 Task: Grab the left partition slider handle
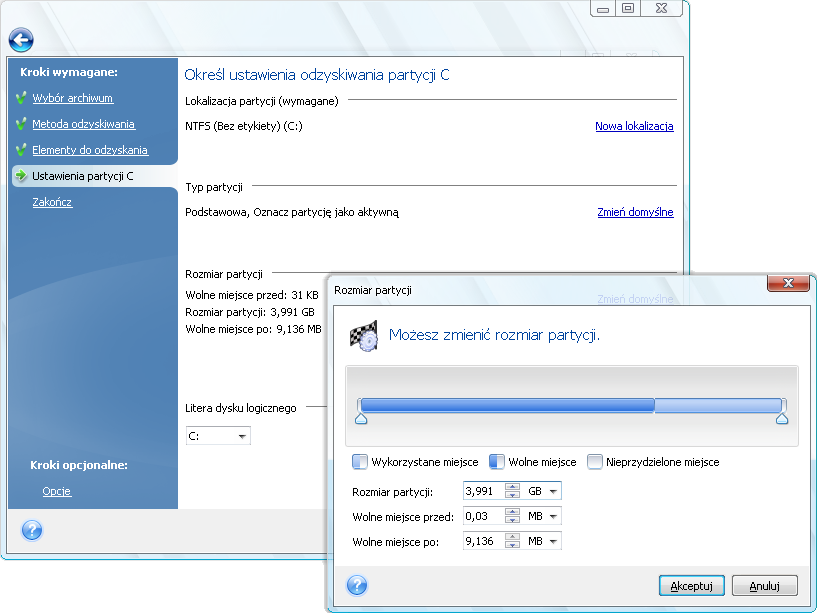(x=361, y=418)
